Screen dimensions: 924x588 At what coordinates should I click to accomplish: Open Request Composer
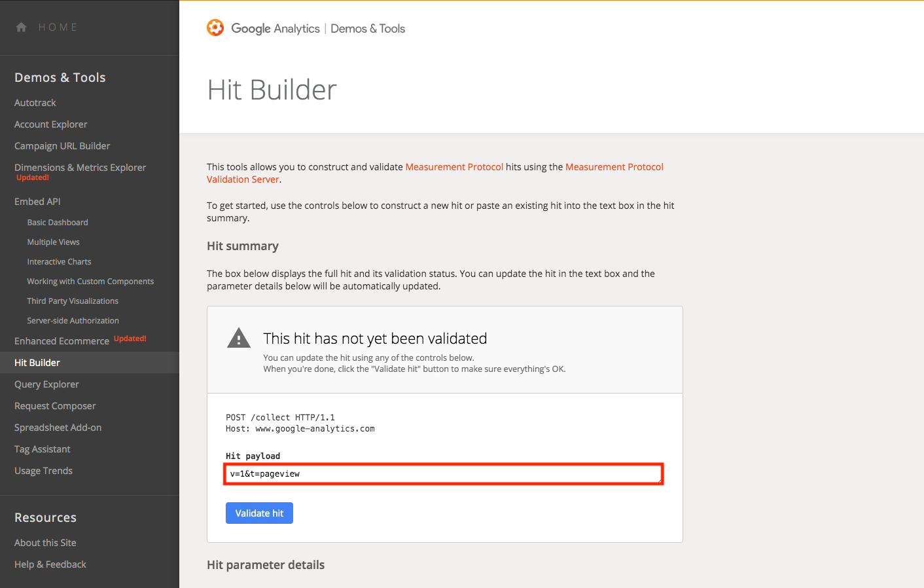[55, 406]
